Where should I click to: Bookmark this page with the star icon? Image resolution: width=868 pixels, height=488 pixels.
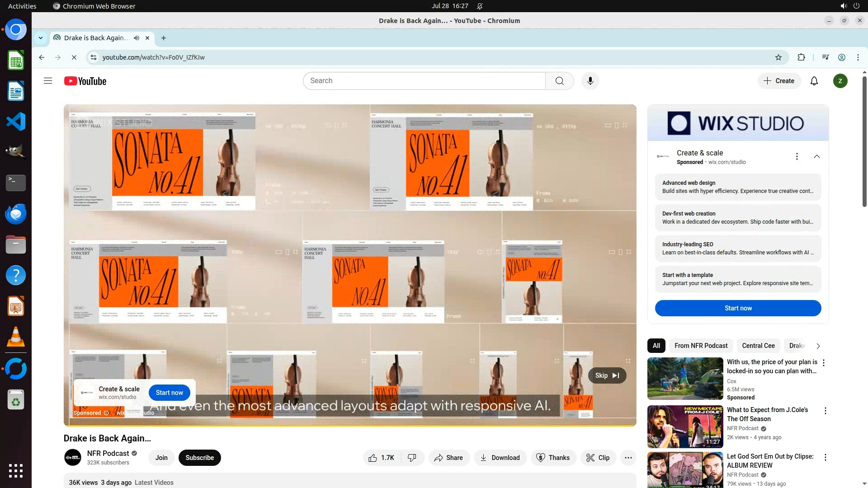778,57
